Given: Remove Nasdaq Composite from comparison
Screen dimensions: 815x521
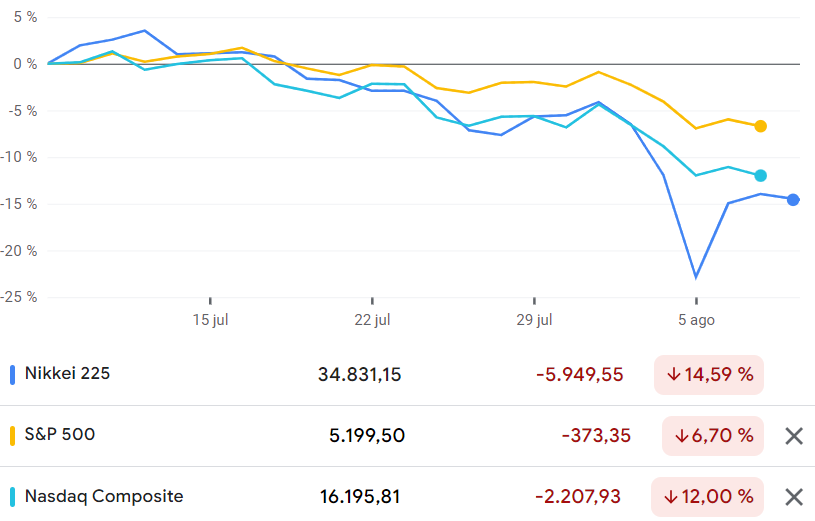Looking at the screenshot, I should [794, 497].
